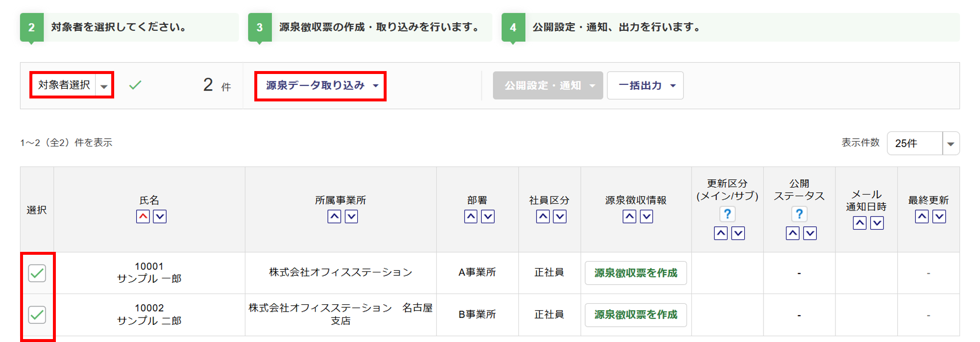
Task: Uncheck the checkbox for サンプル 二郎
Action: pyautogui.click(x=37, y=315)
